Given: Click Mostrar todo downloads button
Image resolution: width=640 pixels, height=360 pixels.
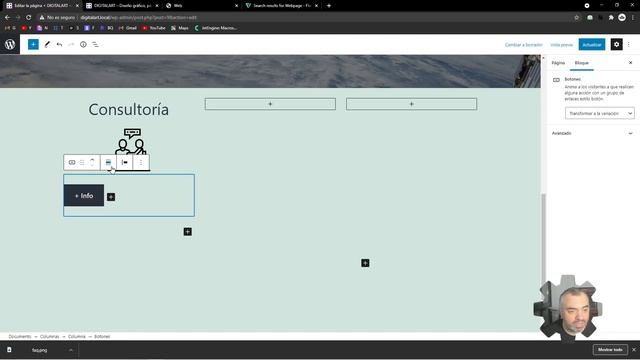Looking at the screenshot, I should pyautogui.click(x=610, y=350).
